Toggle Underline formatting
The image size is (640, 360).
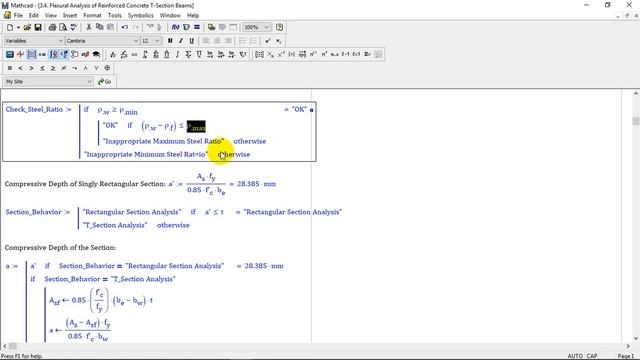click(191, 41)
